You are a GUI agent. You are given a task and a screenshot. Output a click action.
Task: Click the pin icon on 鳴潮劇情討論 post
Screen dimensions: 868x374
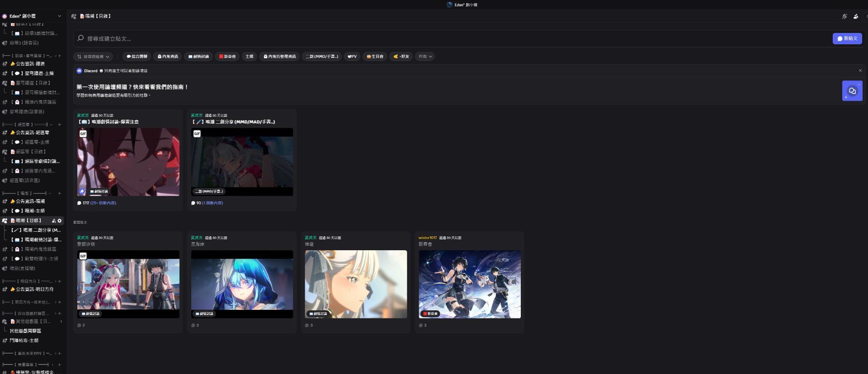pos(82,192)
